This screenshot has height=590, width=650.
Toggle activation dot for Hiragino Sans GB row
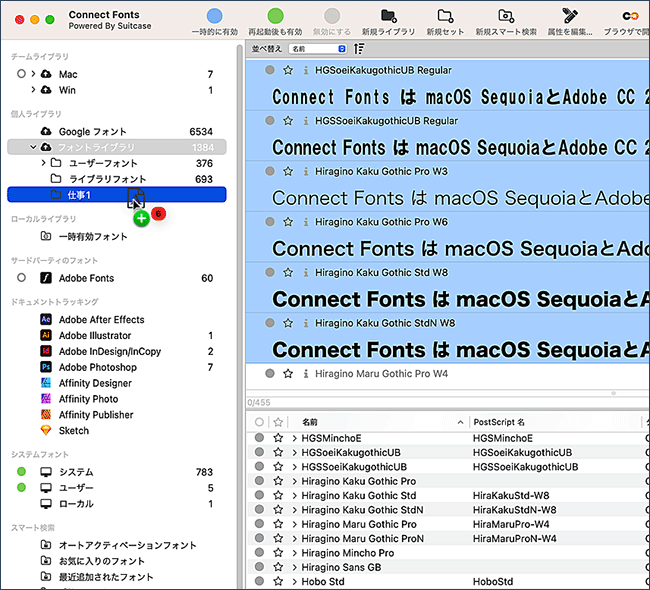[x=260, y=566]
